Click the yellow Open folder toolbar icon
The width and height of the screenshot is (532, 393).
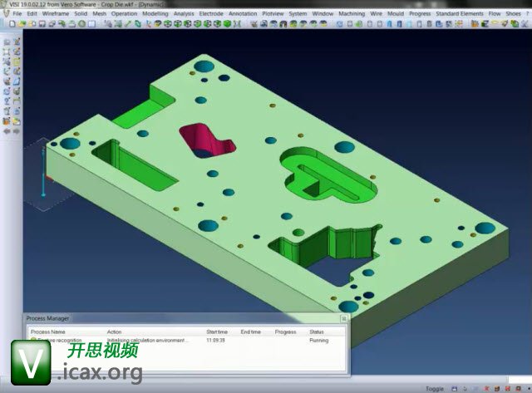(x=22, y=24)
